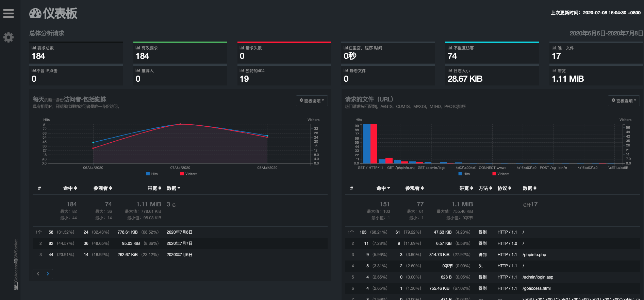Open the GoAccess link in sidebar footer

click(16, 272)
